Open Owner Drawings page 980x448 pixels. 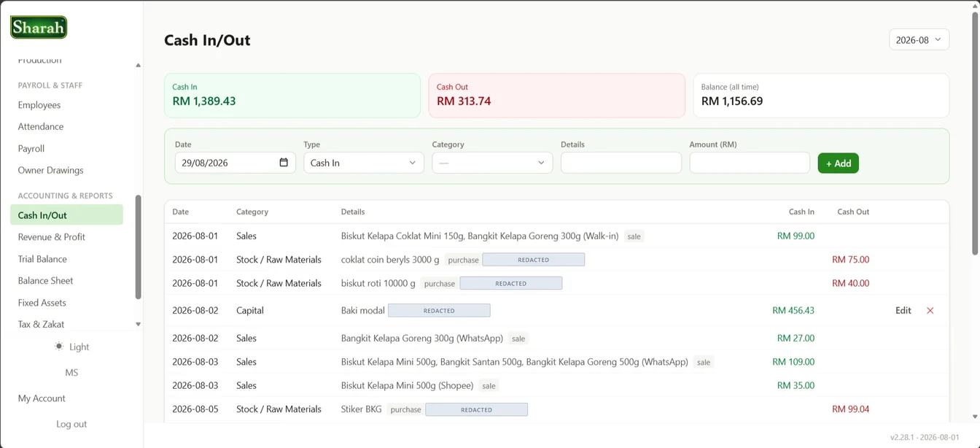click(50, 171)
